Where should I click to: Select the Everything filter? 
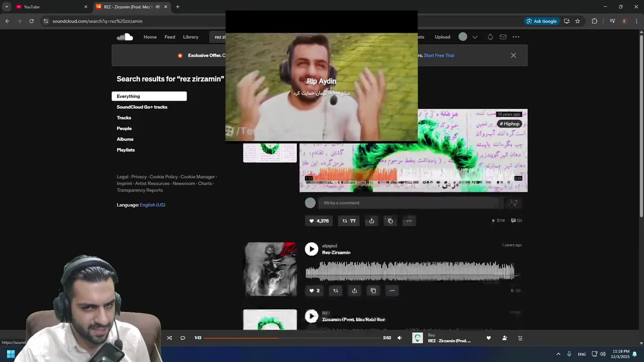pos(149,96)
